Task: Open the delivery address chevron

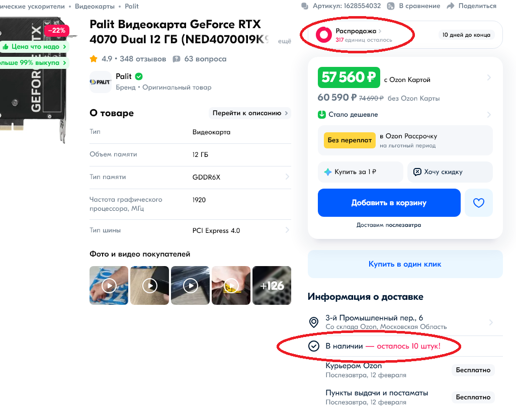Action: (x=491, y=322)
